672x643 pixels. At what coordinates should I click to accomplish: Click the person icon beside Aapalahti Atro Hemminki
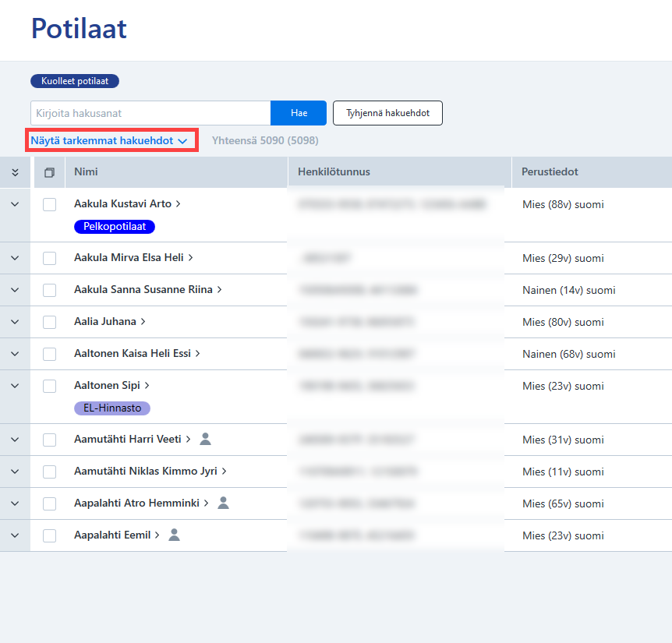click(x=223, y=503)
